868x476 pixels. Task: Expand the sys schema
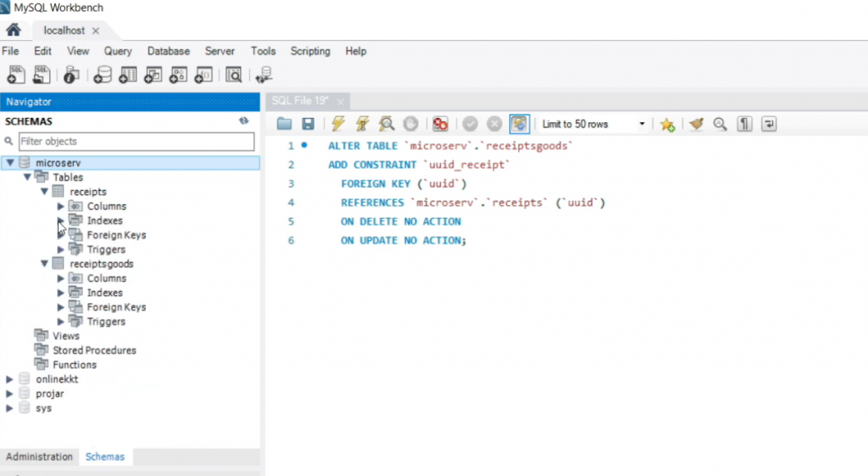click(9, 408)
